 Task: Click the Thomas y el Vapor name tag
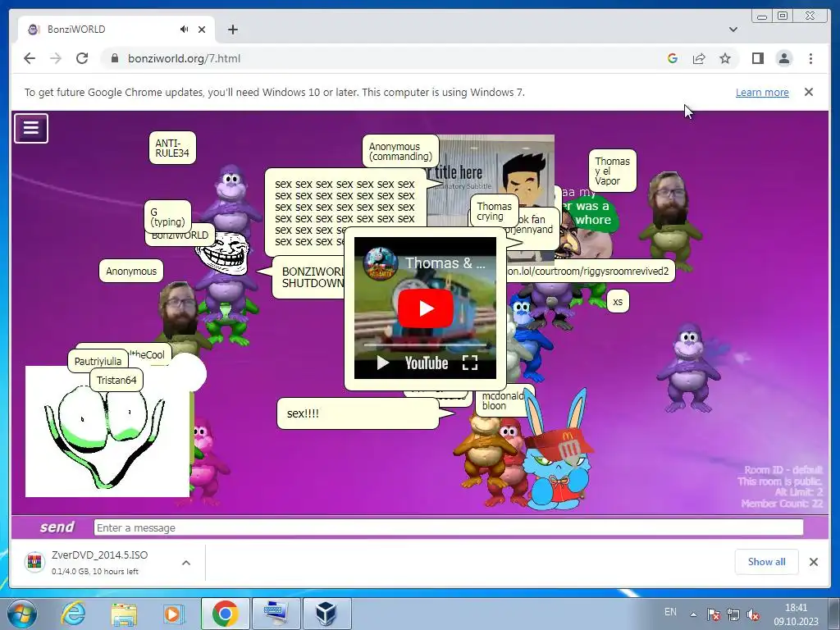(x=612, y=171)
